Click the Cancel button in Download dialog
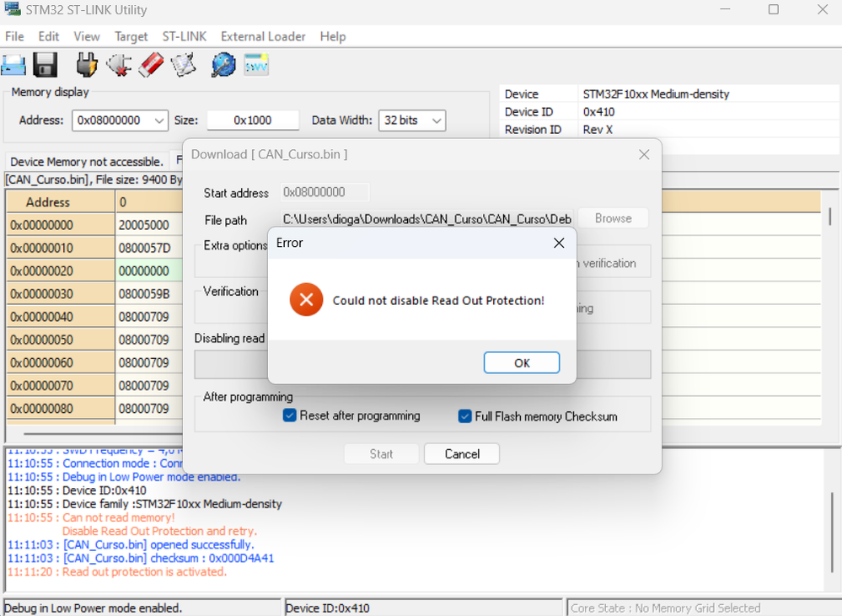Screen dimensions: 842x616 coord(462,454)
